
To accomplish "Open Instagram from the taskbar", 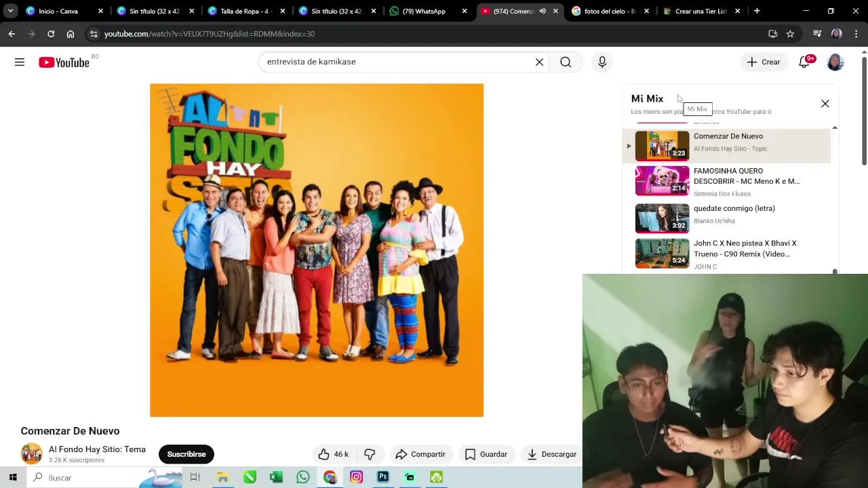I will [x=356, y=477].
